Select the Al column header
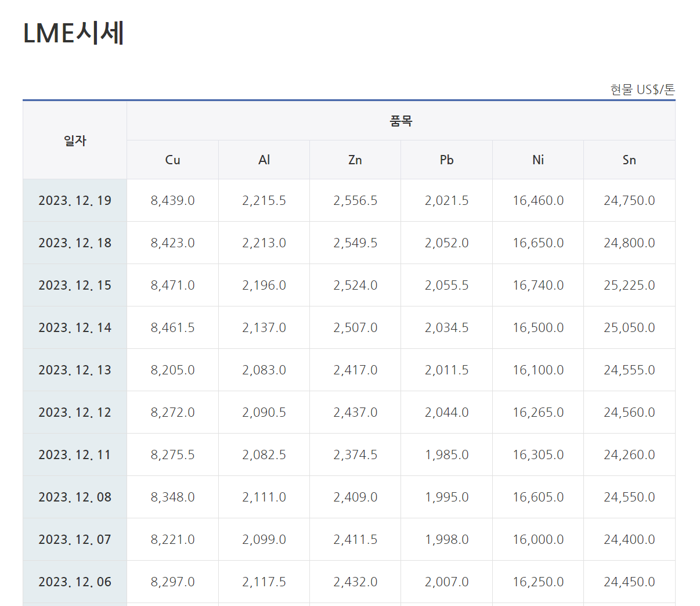The image size is (700, 606). [264, 160]
